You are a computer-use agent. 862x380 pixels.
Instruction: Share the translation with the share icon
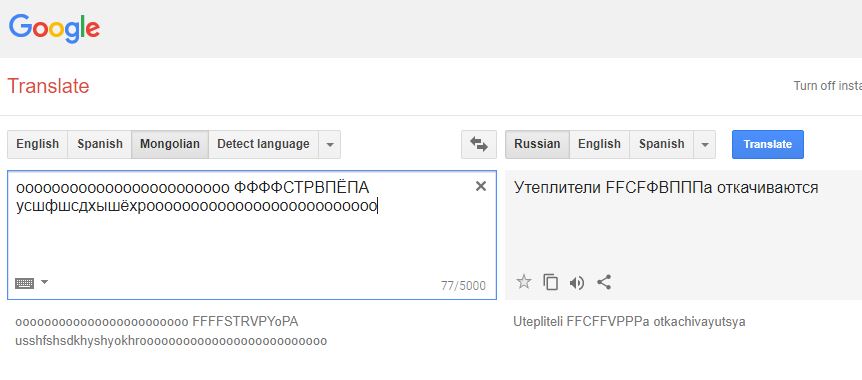pos(604,282)
